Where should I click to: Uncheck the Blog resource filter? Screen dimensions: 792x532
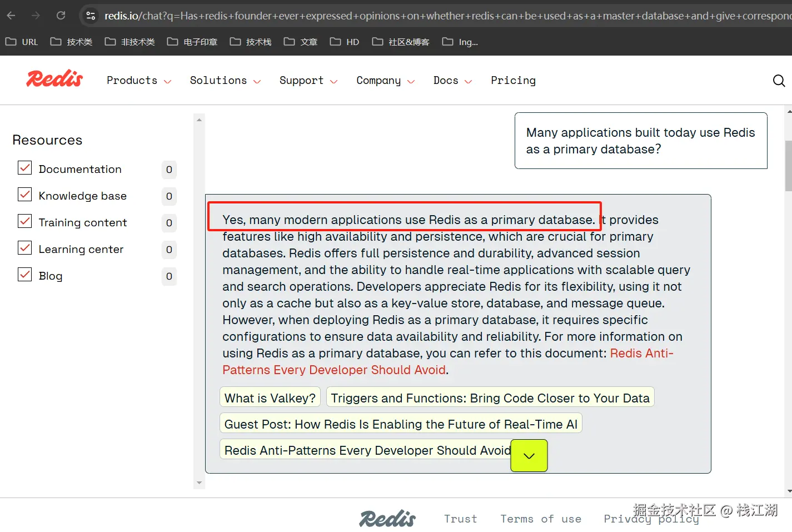[25, 275]
